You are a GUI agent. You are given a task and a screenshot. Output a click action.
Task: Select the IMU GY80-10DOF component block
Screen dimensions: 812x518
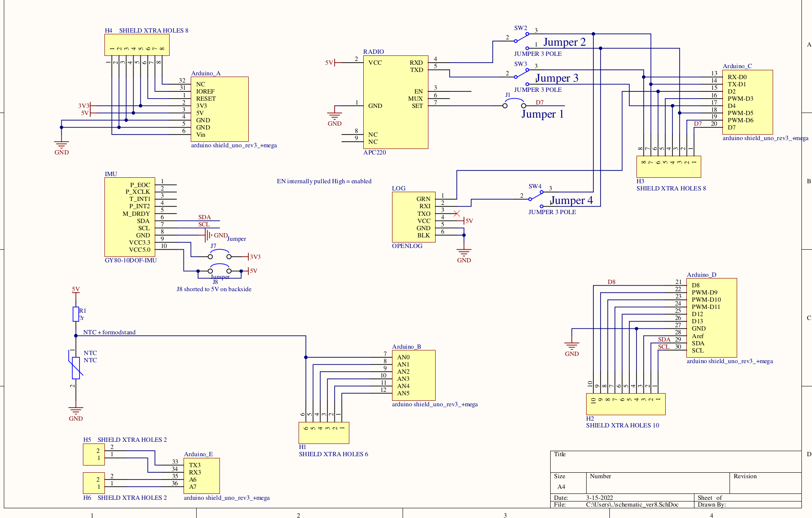pos(129,217)
